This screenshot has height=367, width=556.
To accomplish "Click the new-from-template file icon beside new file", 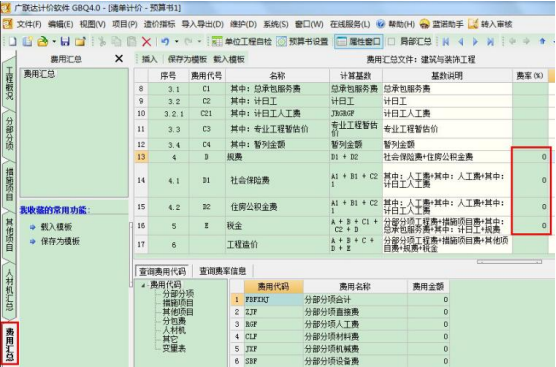I will [27, 41].
